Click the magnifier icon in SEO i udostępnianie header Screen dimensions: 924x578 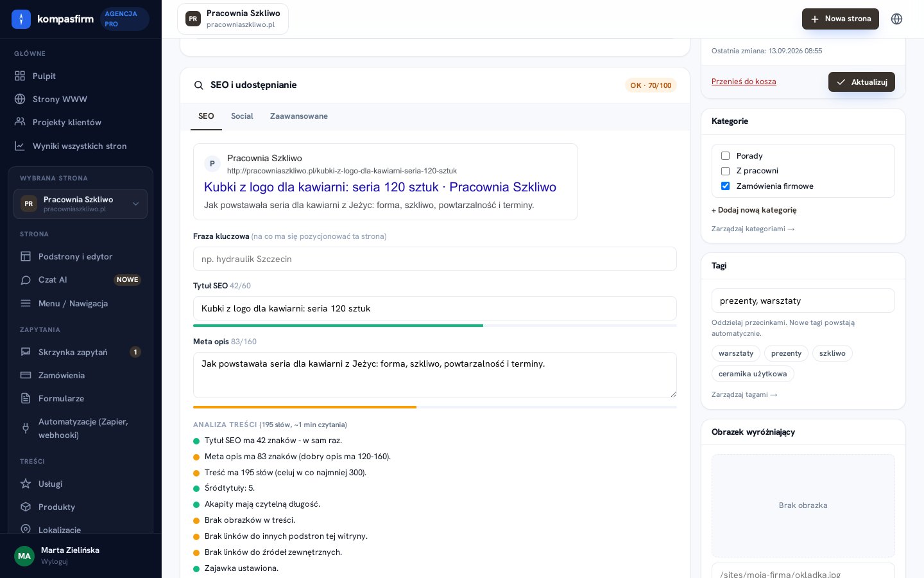click(x=199, y=85)
